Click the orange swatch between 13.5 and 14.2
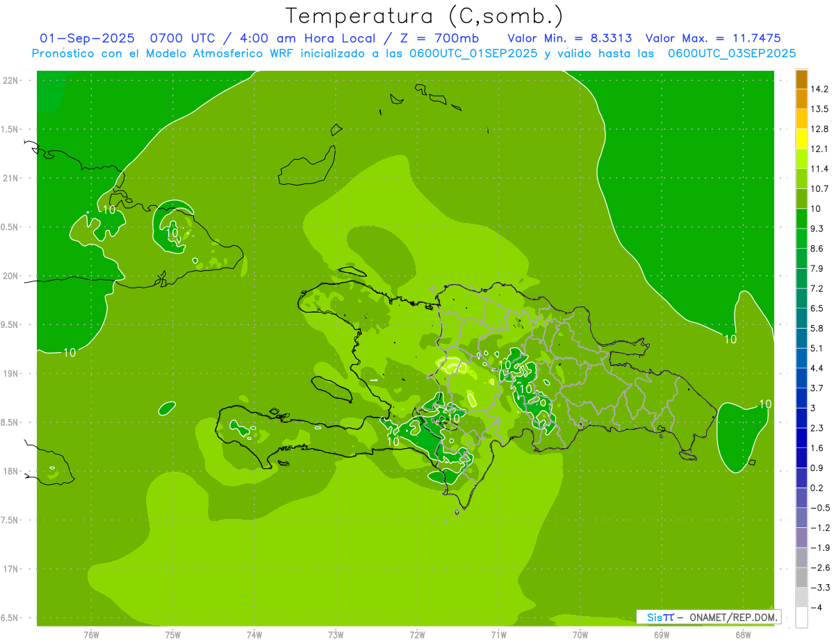 pyautogui.click(x=801, y=99)
